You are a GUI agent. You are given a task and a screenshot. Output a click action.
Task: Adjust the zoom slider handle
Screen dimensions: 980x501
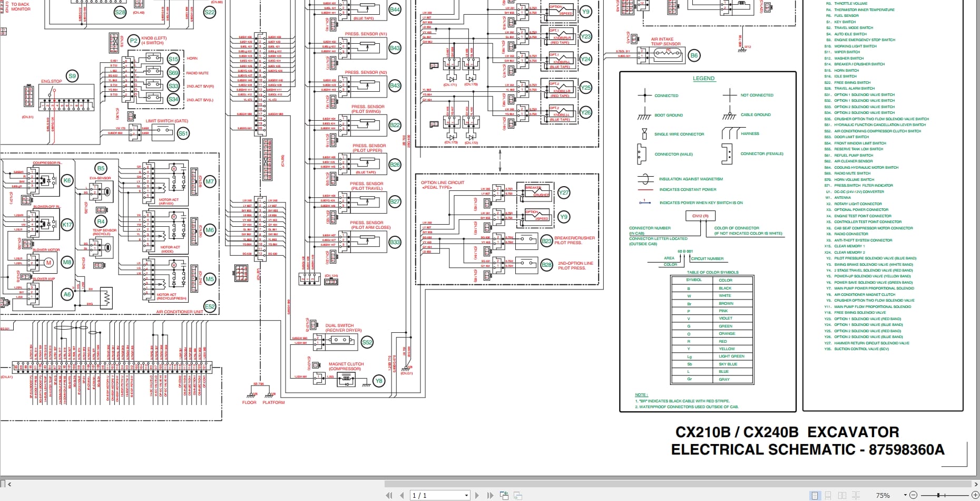point(938,495)
